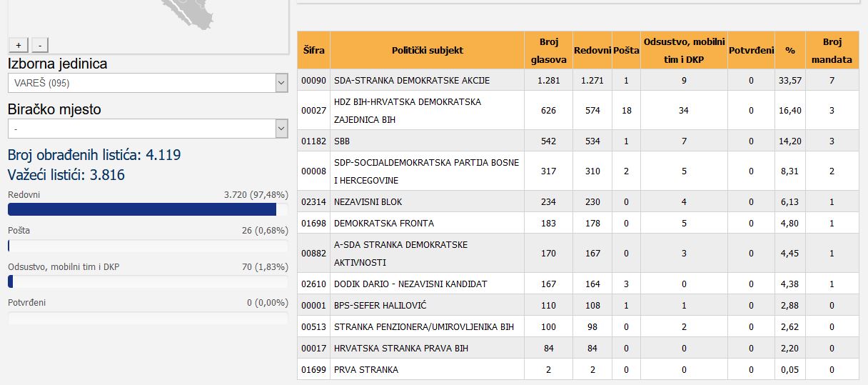Select SDA-STRANKA DEMOKRATSKE AKCIJE row
The image size is (868, 385).
click(578, 80)
